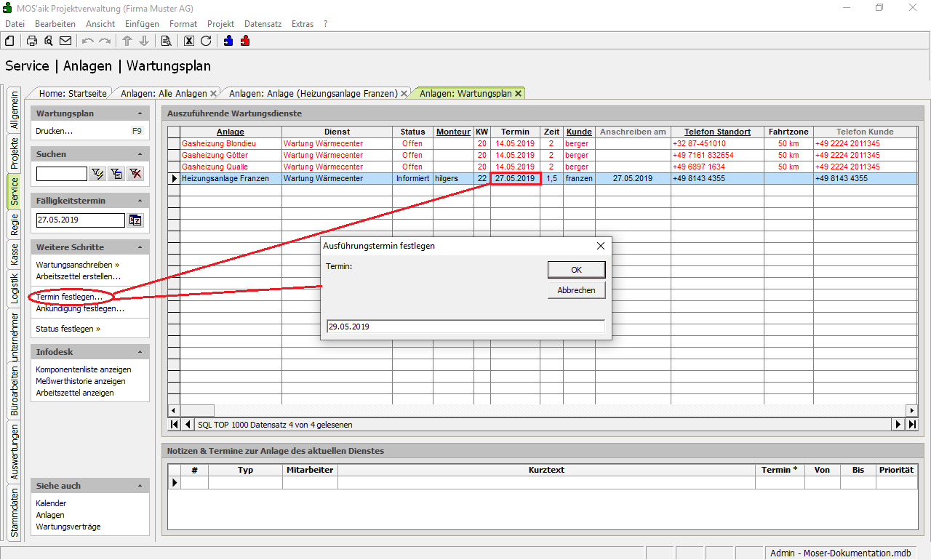Click the Abbrechen button in the dialog
931x560 pixels.
(576, 290)
